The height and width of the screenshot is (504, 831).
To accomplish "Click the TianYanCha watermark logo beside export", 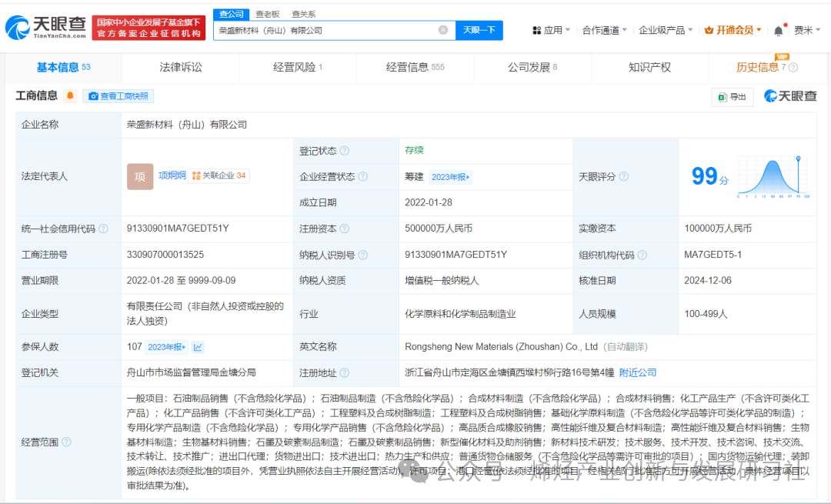I will [x=790, y=96].
